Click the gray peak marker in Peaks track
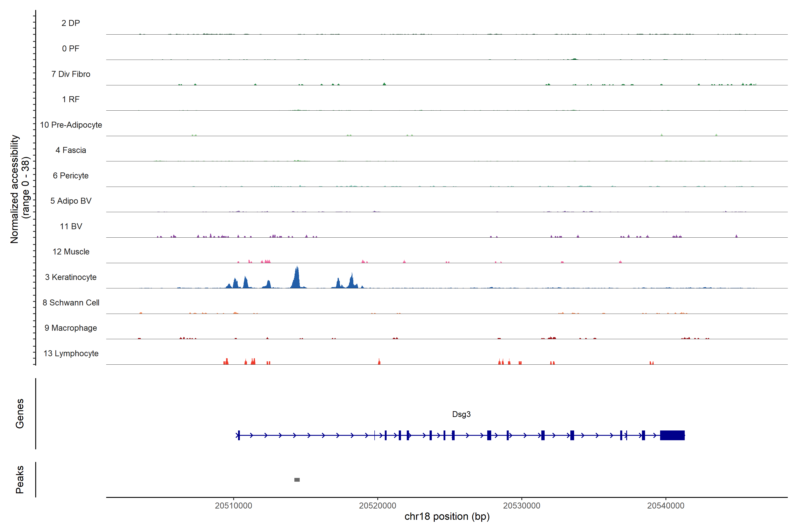 click(297, 480)
